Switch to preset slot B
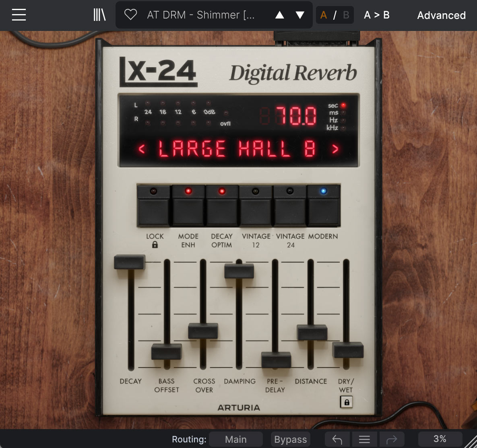Image resolution: width=477 pixels, height=448 pixels. pyautogui.click(x=346, y=15)
